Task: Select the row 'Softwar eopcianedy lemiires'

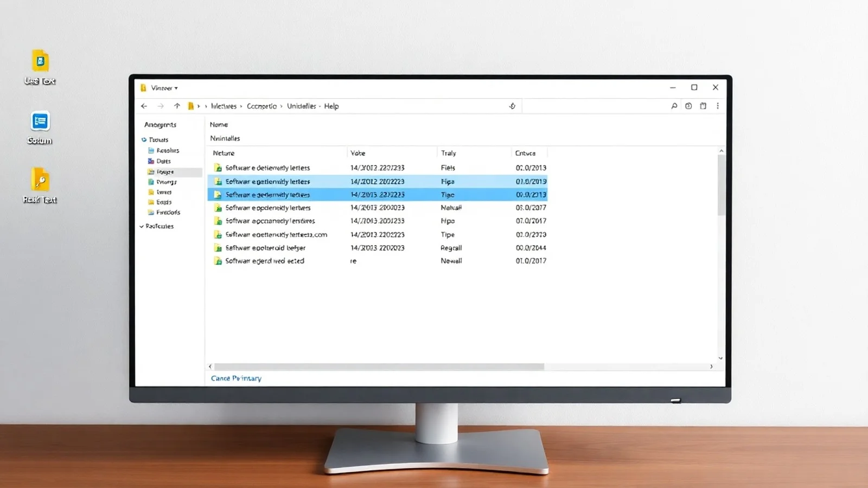Action: coord(378,221)
